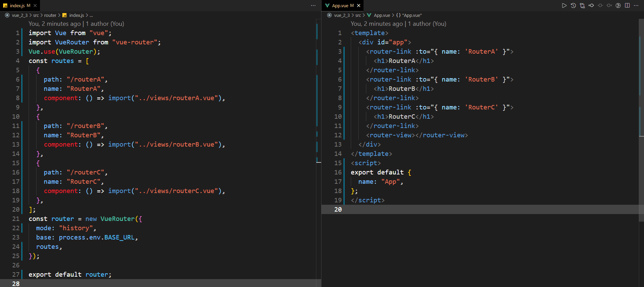Click line number 1 in index.js

[17, 33]
